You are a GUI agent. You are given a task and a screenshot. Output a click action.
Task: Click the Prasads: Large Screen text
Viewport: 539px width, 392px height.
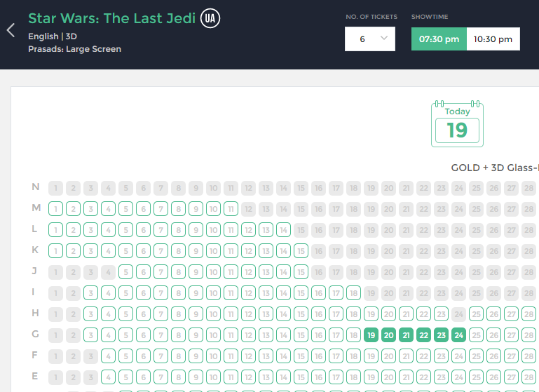[x=74, y=49]
